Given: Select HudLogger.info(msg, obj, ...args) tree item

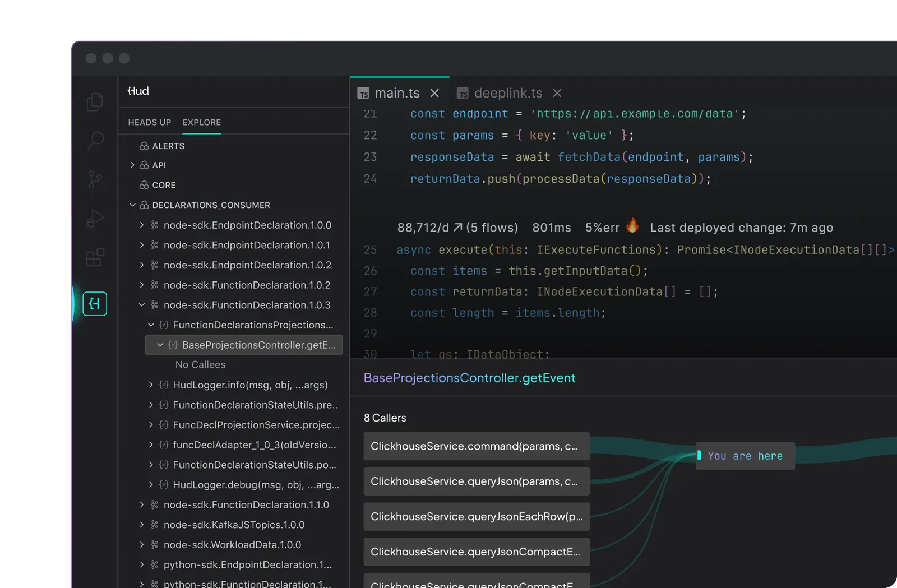Looking at the screenshot, I should tap(250, 385).
